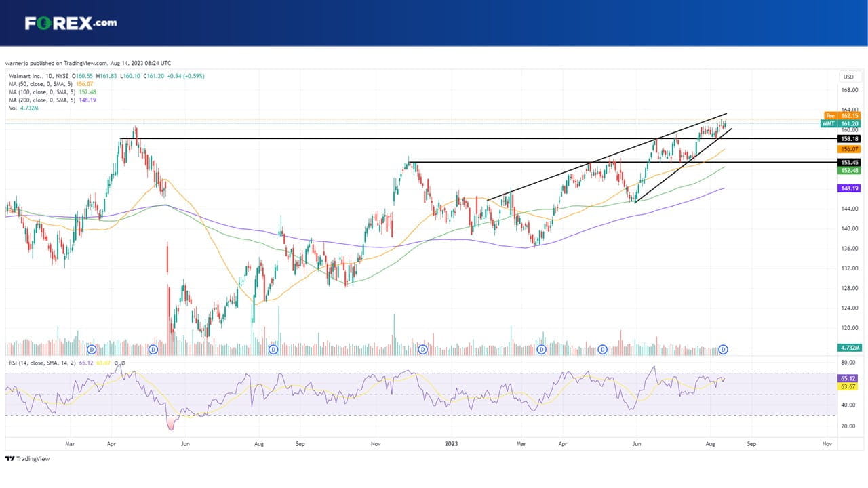Click the orange Pre 162.15 price label

(842, 116)
